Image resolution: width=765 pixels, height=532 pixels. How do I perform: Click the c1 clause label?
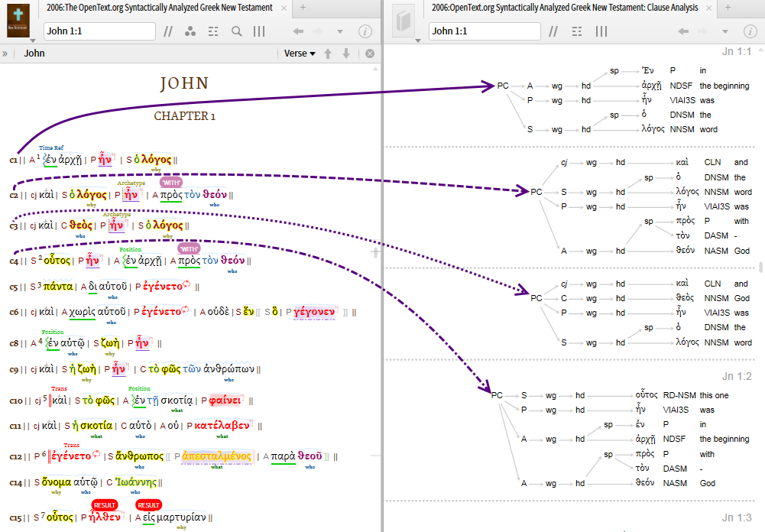14,160
